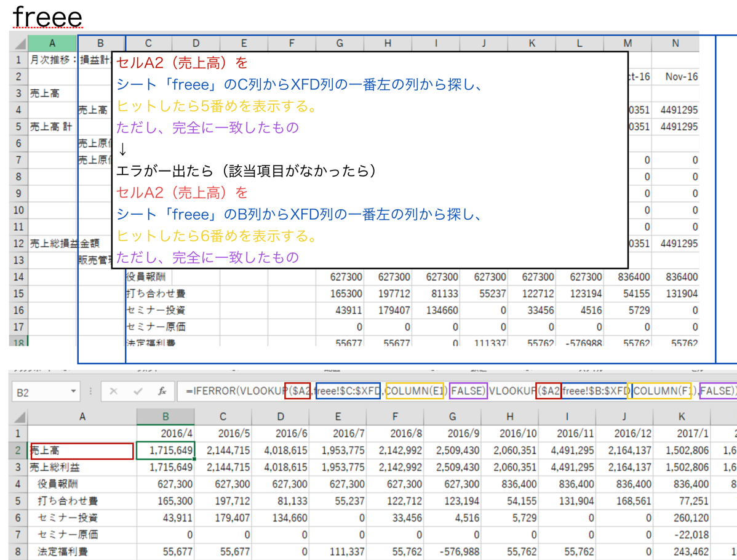
Task: Click value 165300 in upper sheet
Action: click(x=340, y=294)
